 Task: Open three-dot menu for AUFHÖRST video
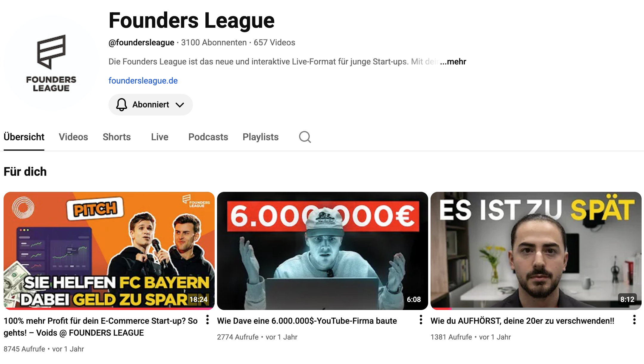pos(634,320)
